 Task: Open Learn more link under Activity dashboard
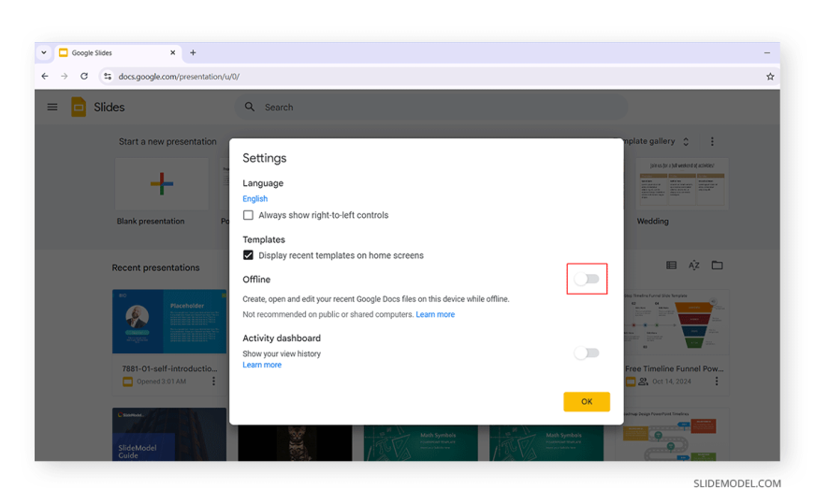pyautogui.click(x=262, y=365)
